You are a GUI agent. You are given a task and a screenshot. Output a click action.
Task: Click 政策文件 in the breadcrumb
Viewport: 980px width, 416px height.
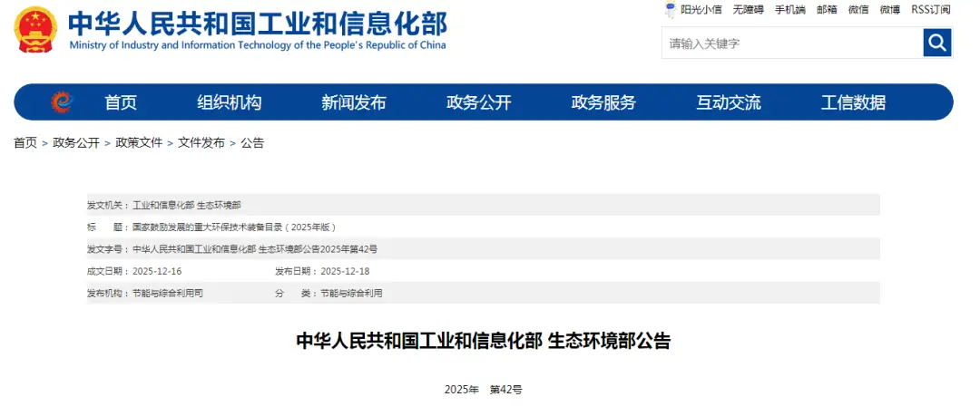coord(139,143)
